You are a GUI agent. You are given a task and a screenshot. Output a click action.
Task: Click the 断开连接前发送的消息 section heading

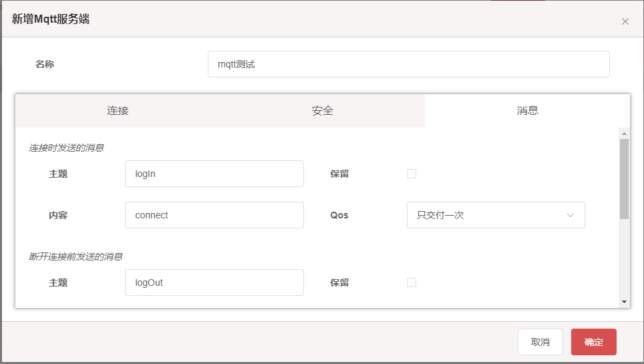[x=75, y=256]
